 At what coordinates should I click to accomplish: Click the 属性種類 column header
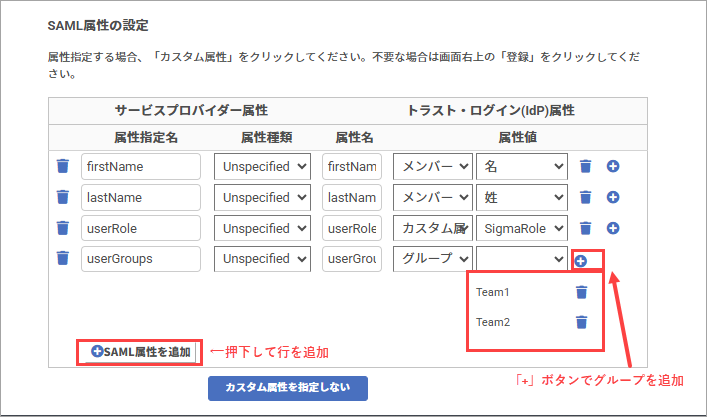point(266,137)
